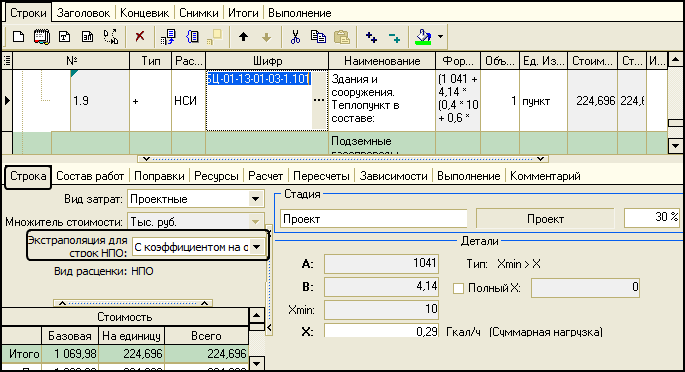
Task: Open the Пересчеты tab
Action: click(321, 176)
